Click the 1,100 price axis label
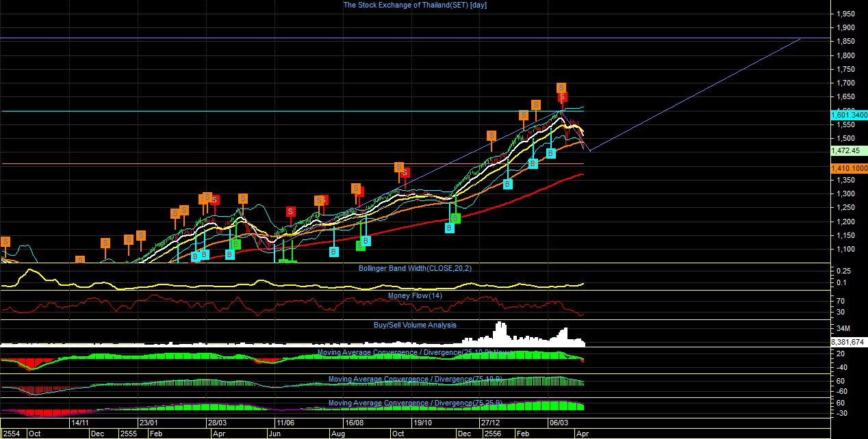The height and width of the screenshot is (439, 868). coord(845,249)
